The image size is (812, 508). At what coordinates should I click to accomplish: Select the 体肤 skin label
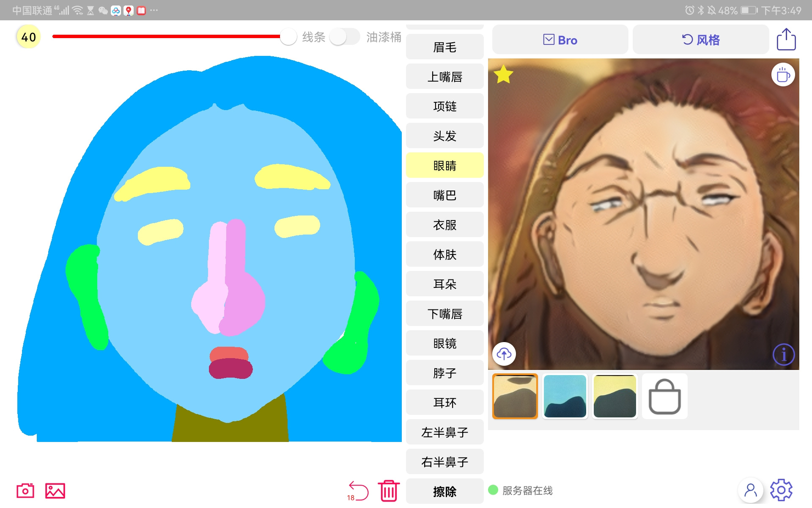tap(445, 254)
